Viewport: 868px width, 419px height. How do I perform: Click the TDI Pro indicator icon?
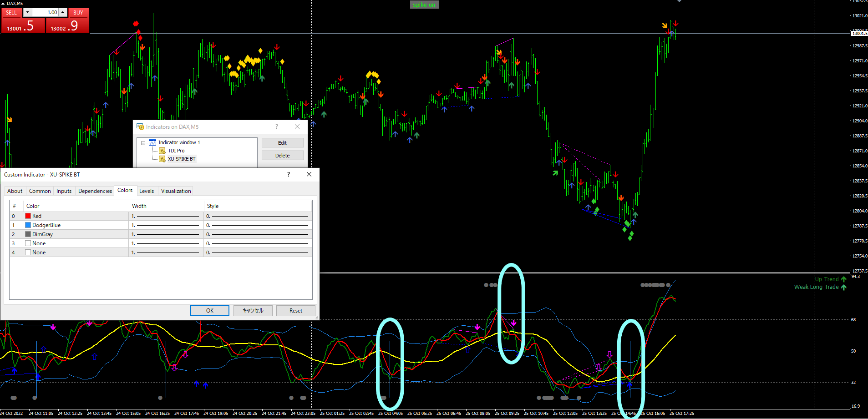tap(162, 151)
